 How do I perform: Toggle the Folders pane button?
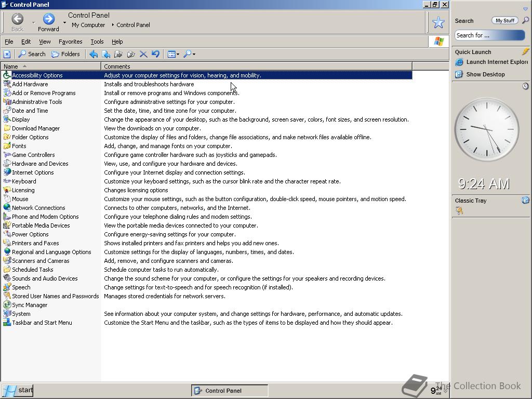coord(65,54)
